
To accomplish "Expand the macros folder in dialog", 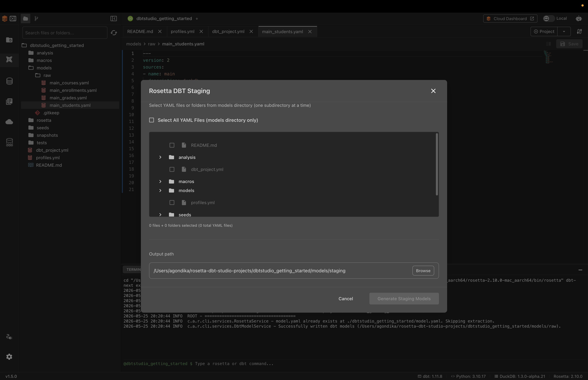I will tap(160, 181).
